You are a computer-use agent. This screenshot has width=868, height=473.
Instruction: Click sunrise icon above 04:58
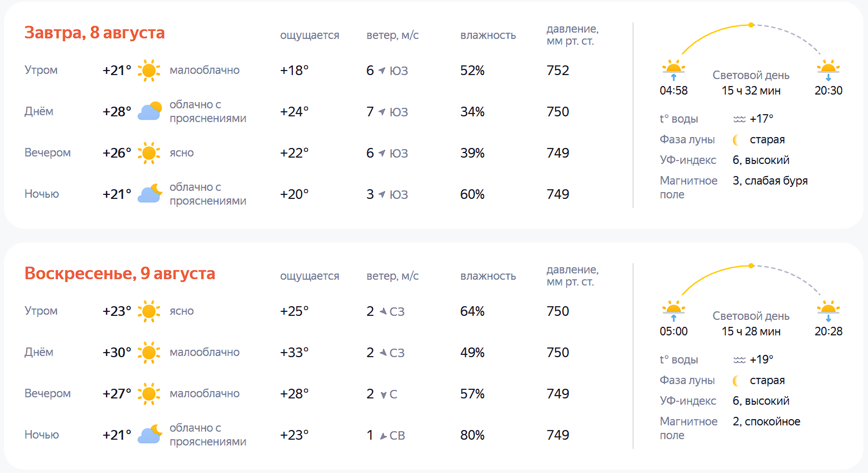click(674, 69)
